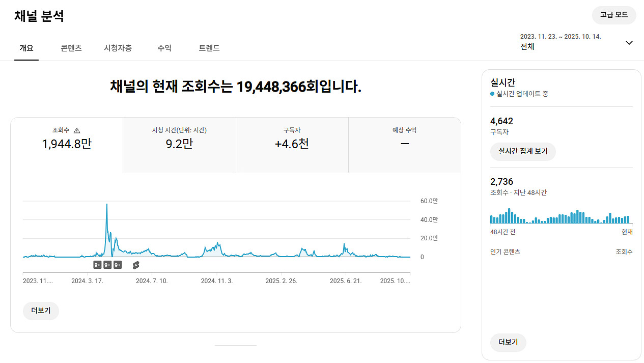
Task: Click 더보기 below the views chart
Action: pyautogui.click(x=41, y=311)
